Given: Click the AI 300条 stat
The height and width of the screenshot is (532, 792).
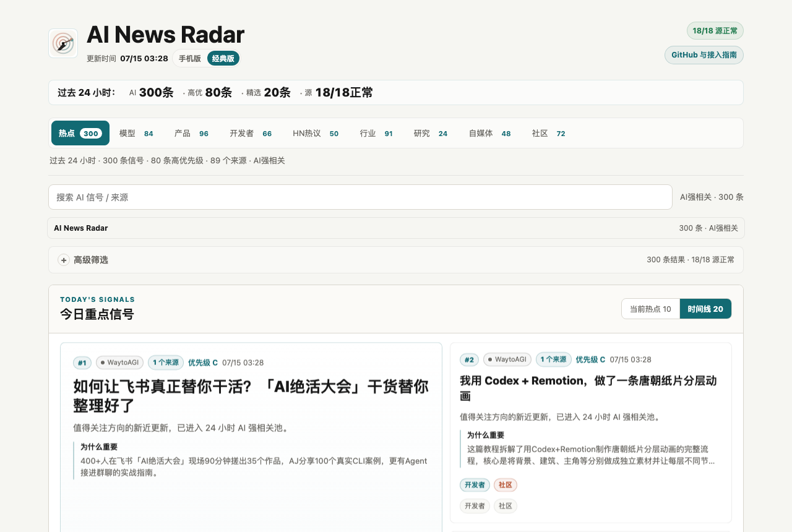Looking at the screenshot, I should [152, 93].
